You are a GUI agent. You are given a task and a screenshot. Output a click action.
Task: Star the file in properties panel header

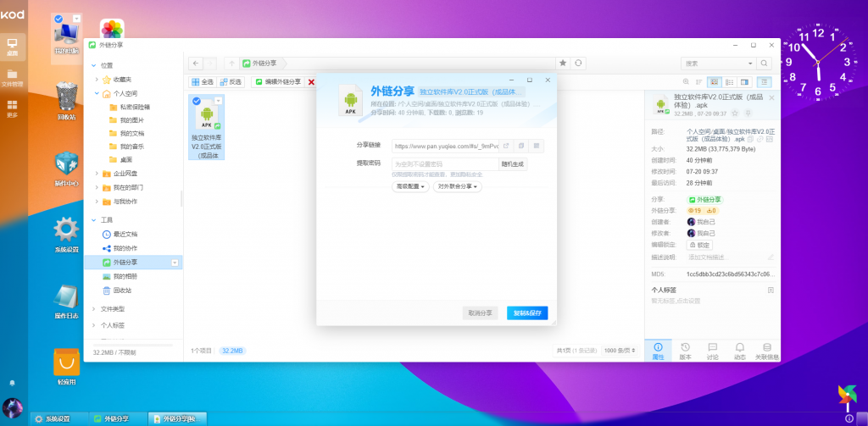click(735, 113)
